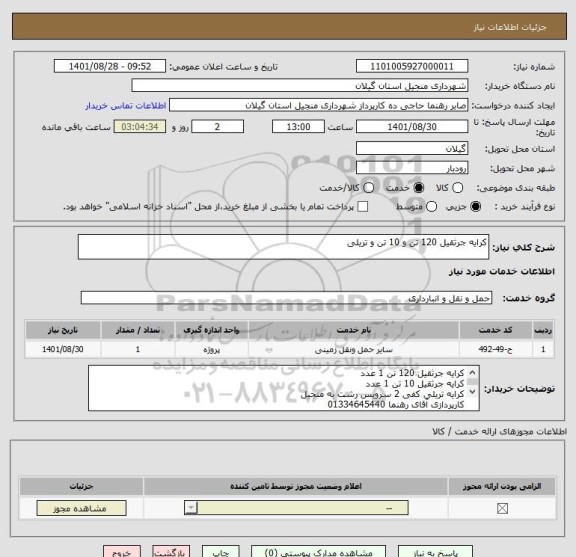Image resolution: width=576 pixels, height=557 pixels.
Task: Click the اعلام وضعیت مجوز column header
Action: (x=296, y=486)
